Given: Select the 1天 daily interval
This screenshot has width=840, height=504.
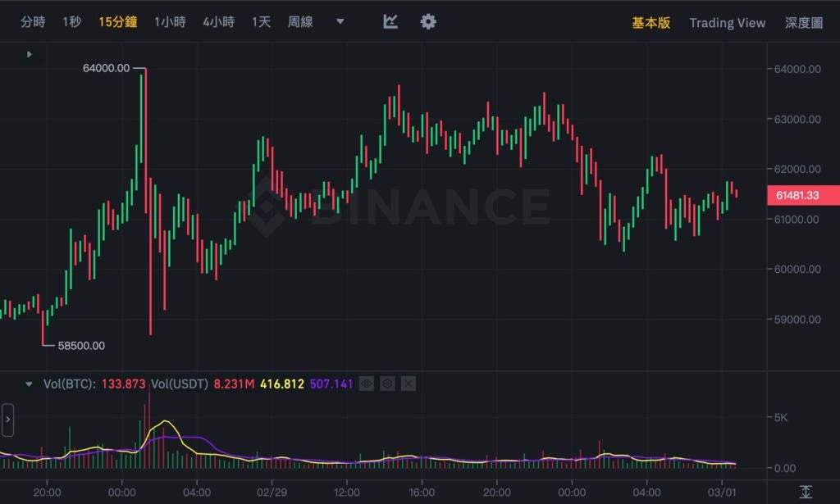Looking at the screenshot, I should click(261, 22).
